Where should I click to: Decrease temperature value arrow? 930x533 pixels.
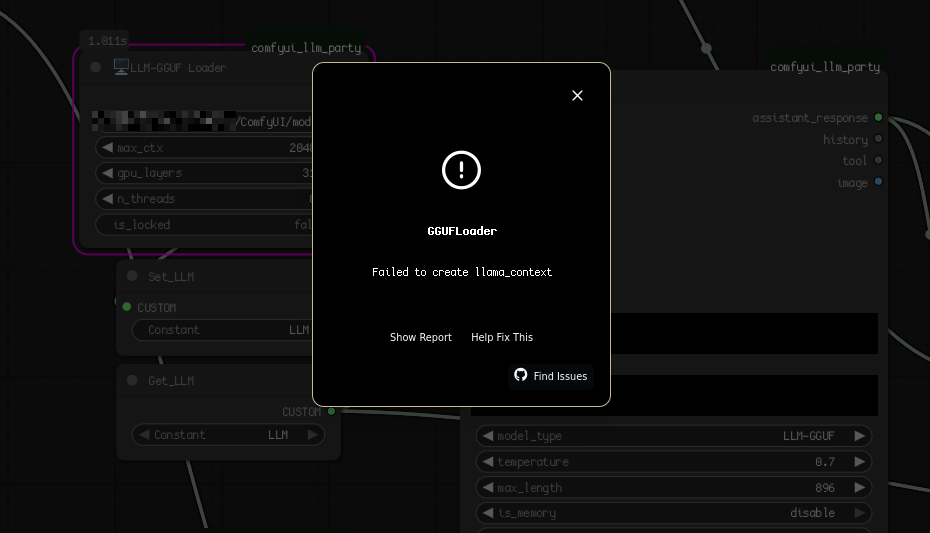pos(488,461)
